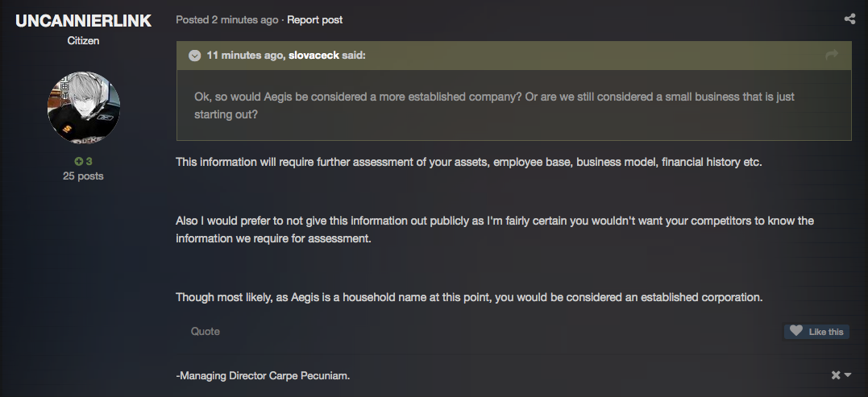The image size is (868, 397).
Task: Click the 11 minutes ago quote timestamp
Action: click(245, 56)
